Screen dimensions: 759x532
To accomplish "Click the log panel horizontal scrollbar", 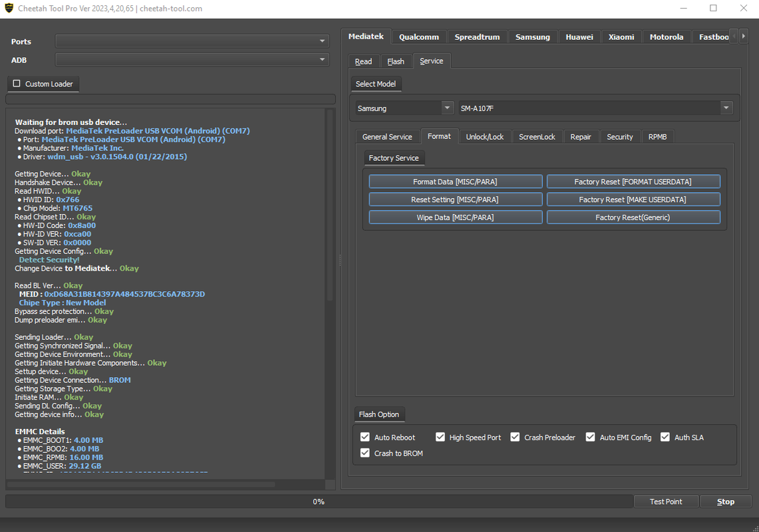I will (141, 484).
